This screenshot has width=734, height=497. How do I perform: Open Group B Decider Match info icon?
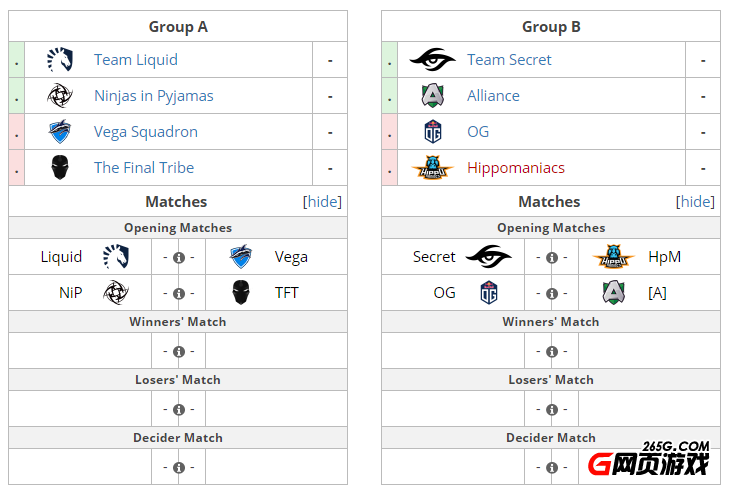[552, 468]
